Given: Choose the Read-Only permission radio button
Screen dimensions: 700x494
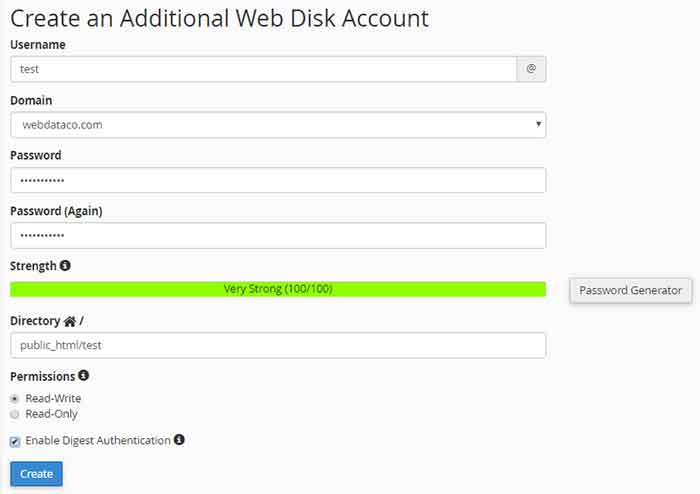Looking at the screenshot, I should pos(15,414).
